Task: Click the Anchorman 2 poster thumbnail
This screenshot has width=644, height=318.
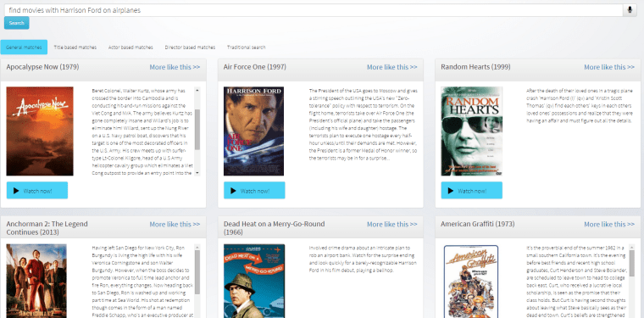Action: pyautogui.click(x=36, y=281)
